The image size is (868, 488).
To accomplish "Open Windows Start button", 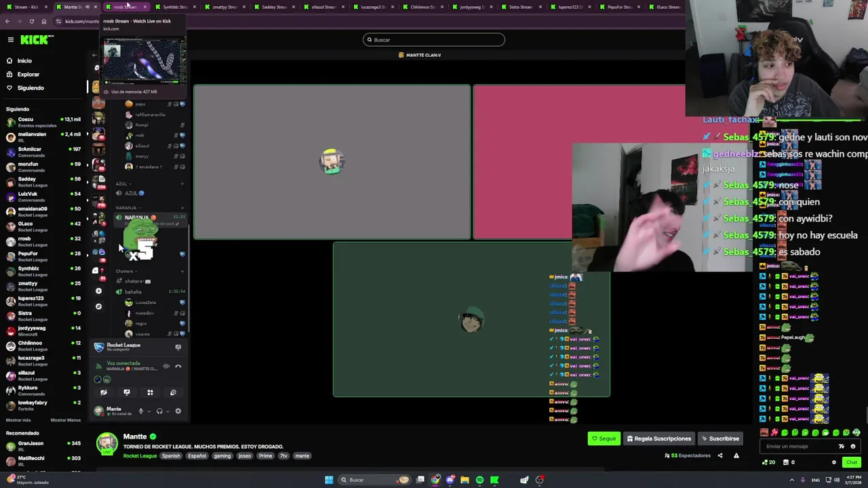I will click(x=329, y=480).
